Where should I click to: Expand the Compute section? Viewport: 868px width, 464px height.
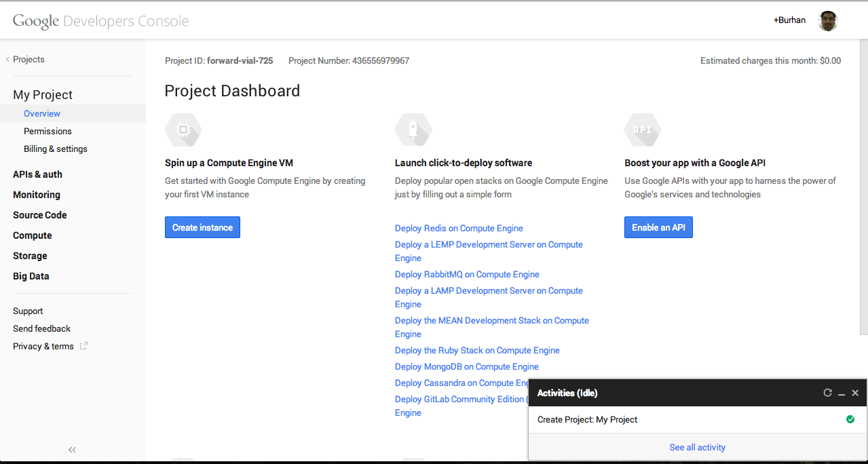pyautogui.click(x=33, y=235)
